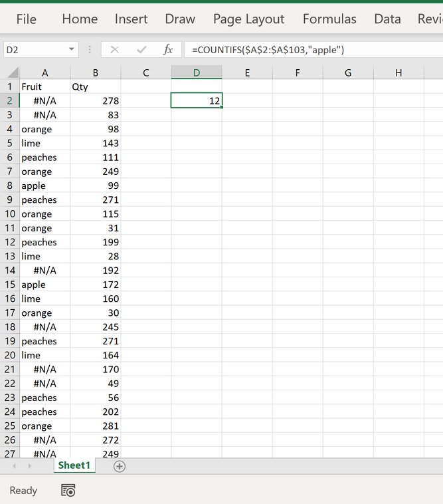The height and width of the screenshot is (504, 443).
Task: Open the Name Box dropdown arrow
Action: 72,49
